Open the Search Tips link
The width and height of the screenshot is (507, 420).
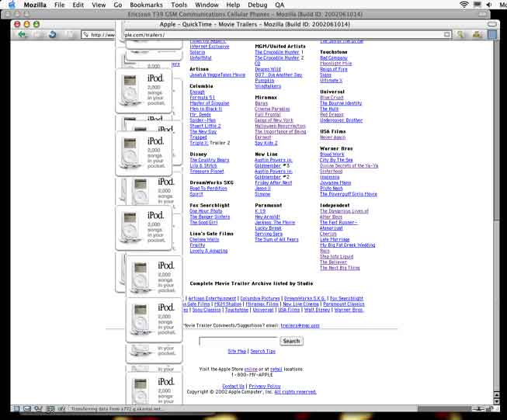[263, 351]
